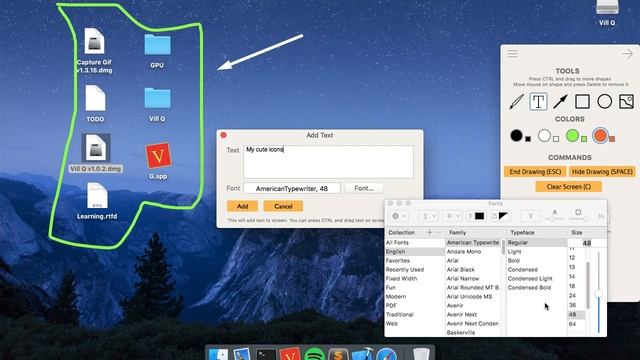Select the rectangle shape tool
Viewport: 640px width, 360px height.
point(582,101)
